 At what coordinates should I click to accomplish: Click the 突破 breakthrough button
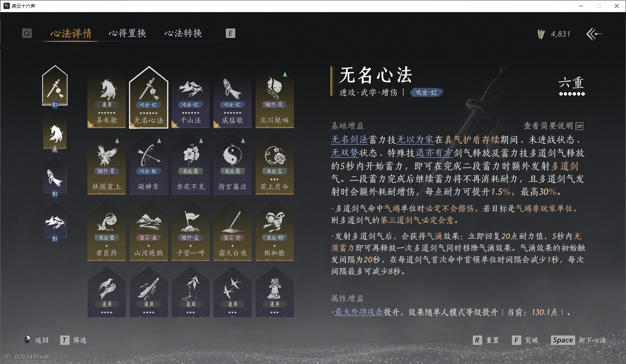tap(525, 340)
